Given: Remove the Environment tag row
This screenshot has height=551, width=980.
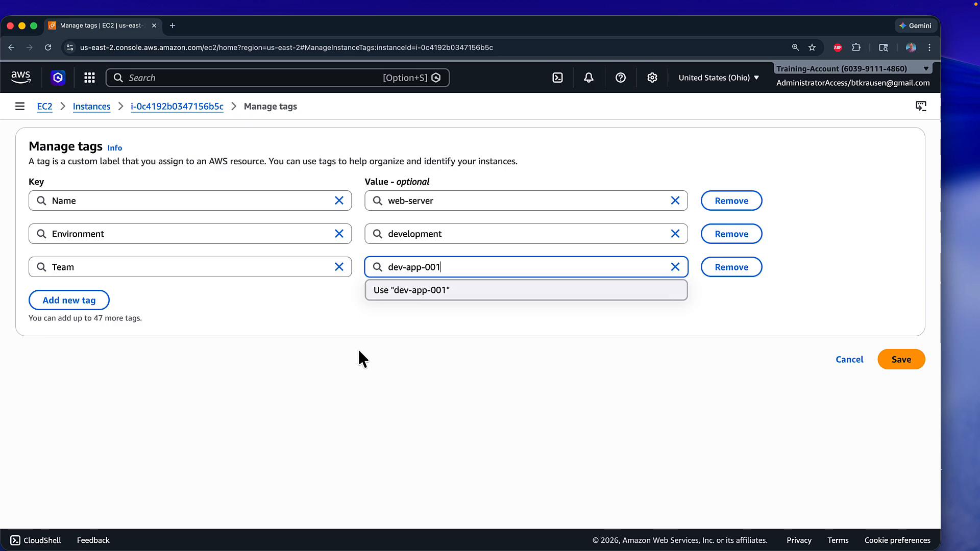Looking at the screenshot, I should click(731, 234).
